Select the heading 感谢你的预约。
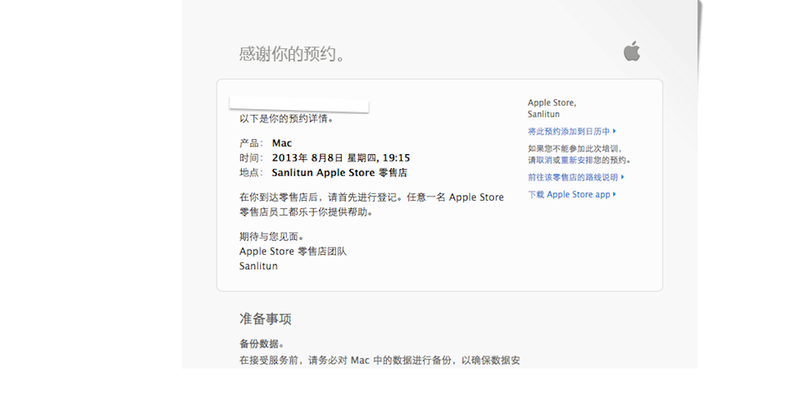The image size is (800, 399). pos(292,54)
